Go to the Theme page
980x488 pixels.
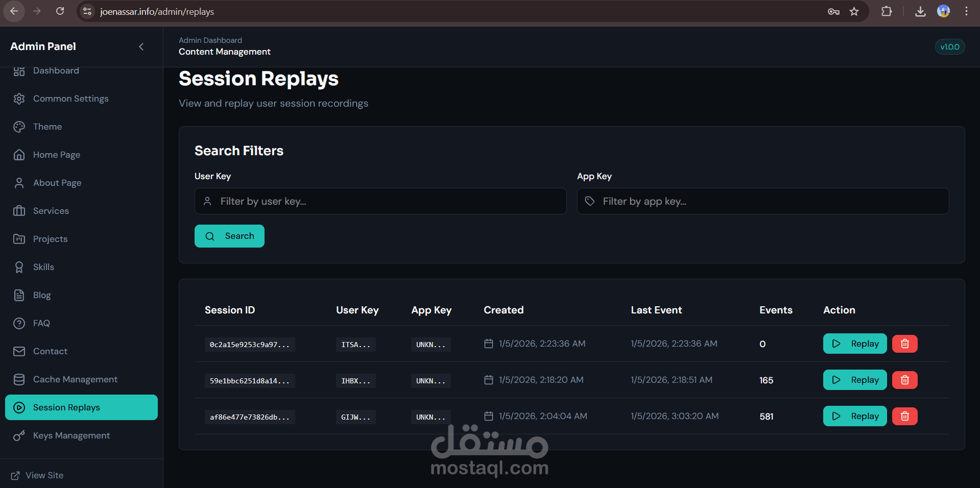point(81,127)
